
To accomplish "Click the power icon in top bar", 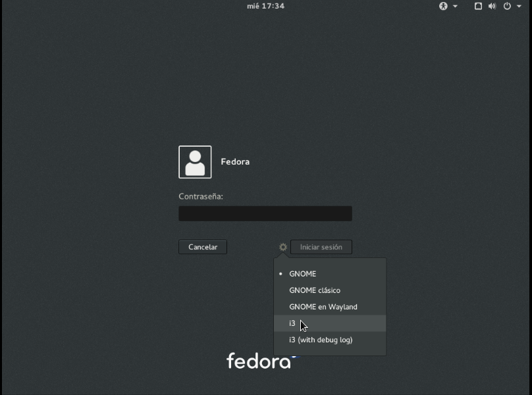I will 507,6.
